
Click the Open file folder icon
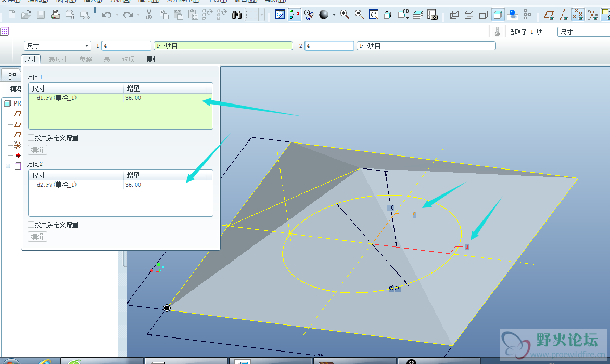click(x=26, y=15)
